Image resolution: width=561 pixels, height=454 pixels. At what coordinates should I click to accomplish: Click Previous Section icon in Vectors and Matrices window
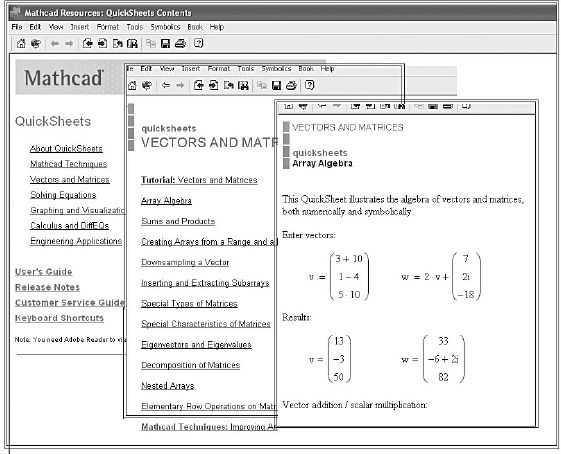point(199,86)
